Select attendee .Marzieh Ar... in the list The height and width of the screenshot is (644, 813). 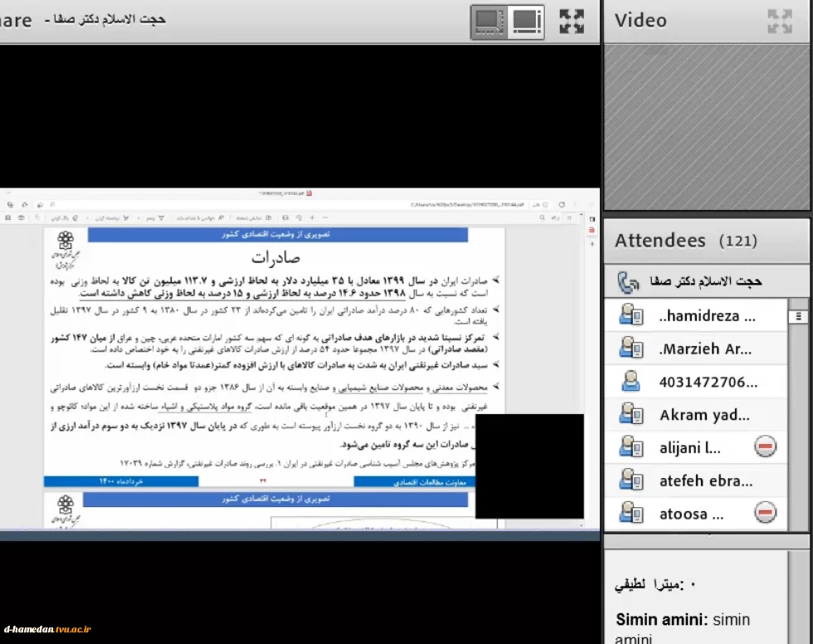(x=696, y=349)
